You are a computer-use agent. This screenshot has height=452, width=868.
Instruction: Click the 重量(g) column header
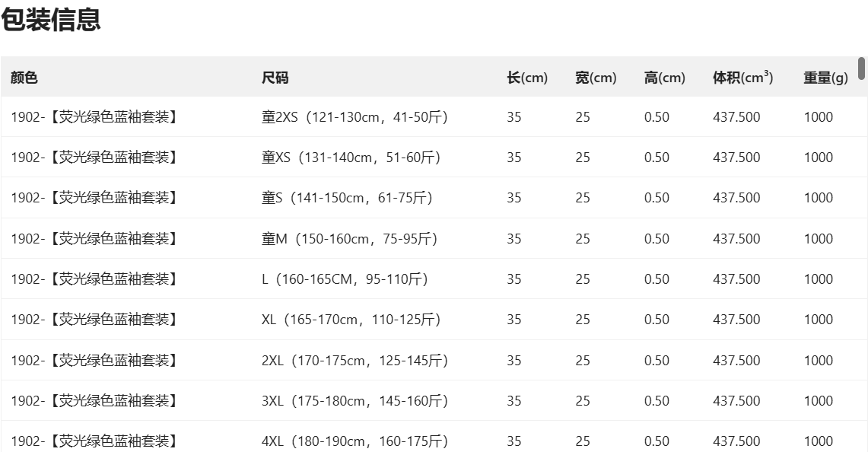click(825, 78)
